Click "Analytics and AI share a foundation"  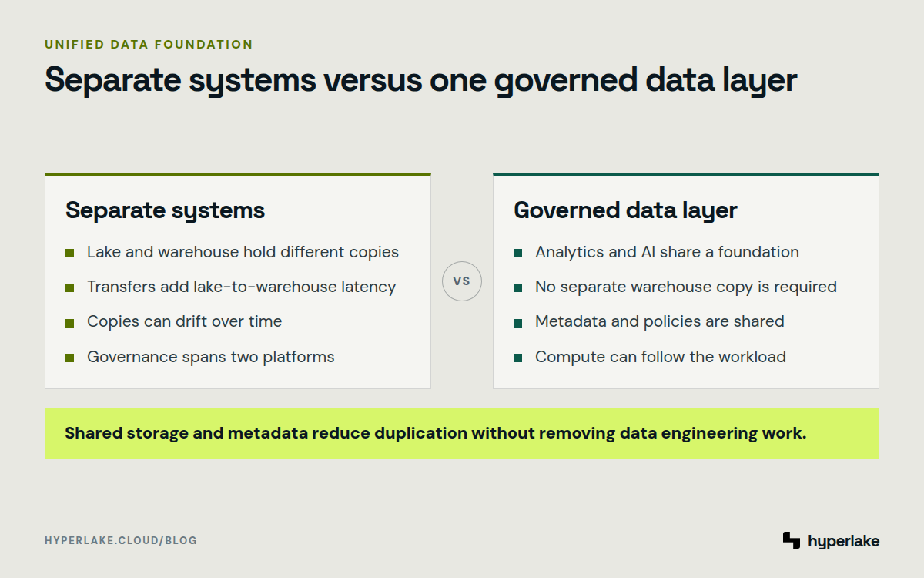[x=667, y=252]
